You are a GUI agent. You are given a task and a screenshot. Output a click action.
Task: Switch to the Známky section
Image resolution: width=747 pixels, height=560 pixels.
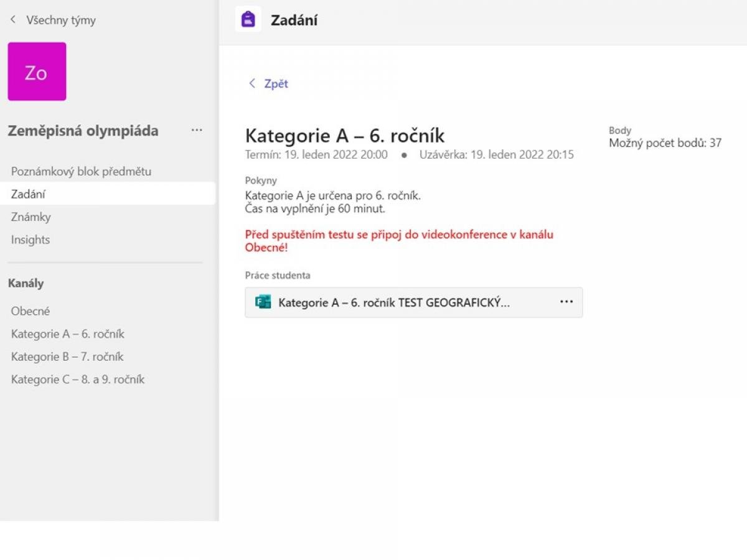tap(31, 217)
